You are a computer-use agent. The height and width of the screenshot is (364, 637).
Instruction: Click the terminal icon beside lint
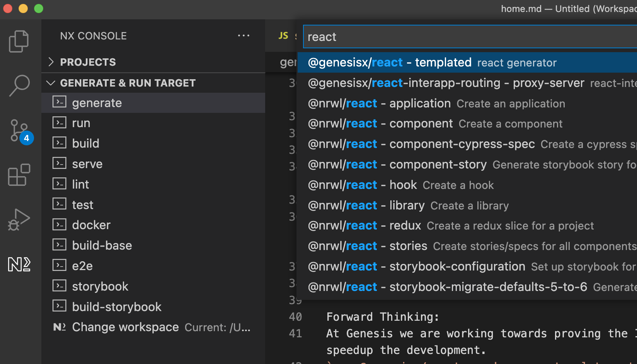[60, 184]
